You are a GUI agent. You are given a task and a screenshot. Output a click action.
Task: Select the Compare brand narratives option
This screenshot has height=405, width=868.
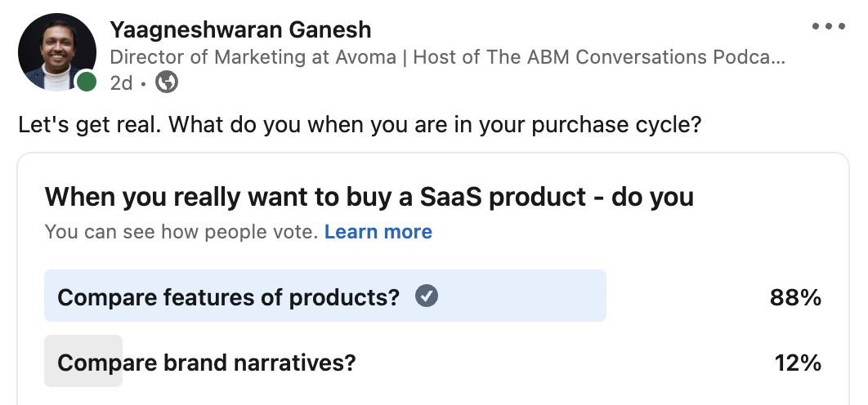433,361
